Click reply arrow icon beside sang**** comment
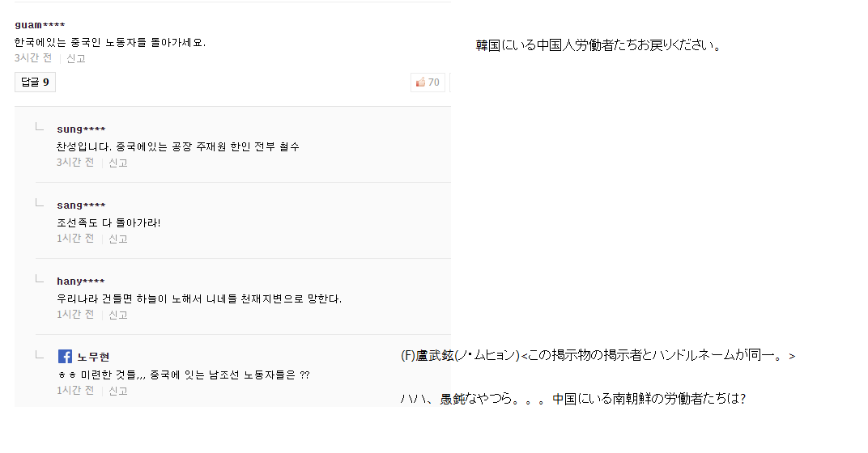Viewport: 868px width, 453px height. point(38,203)
